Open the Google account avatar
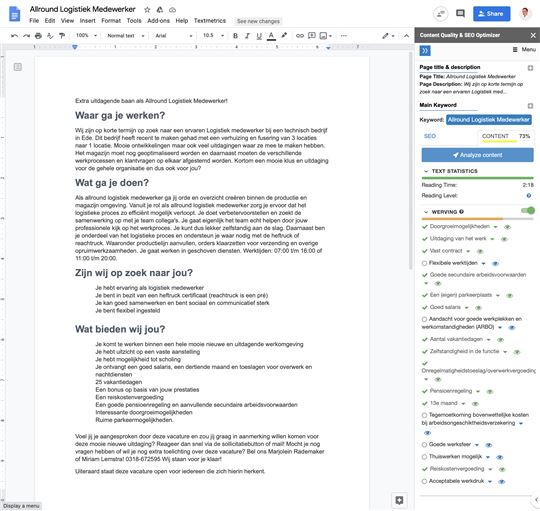This screenshot has width=540, height=511. click(525, 14)
